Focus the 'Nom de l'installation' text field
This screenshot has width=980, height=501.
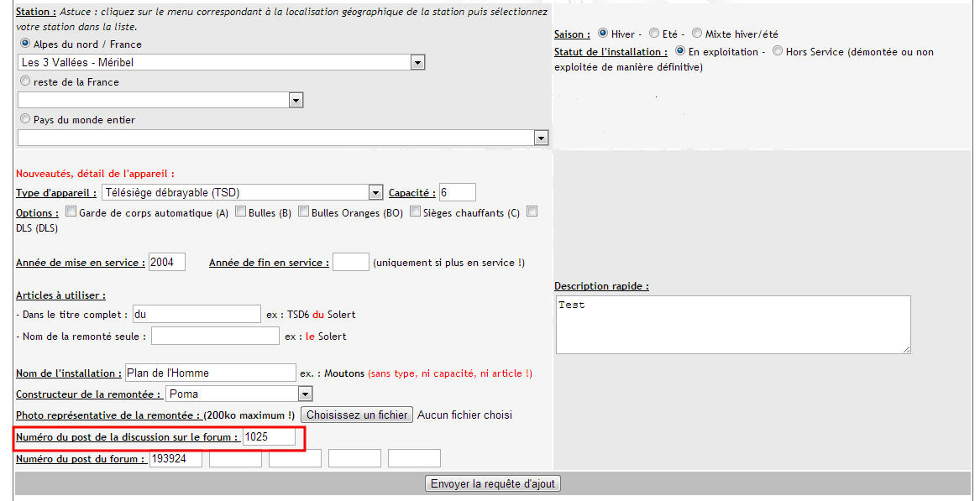click(209, 373)
